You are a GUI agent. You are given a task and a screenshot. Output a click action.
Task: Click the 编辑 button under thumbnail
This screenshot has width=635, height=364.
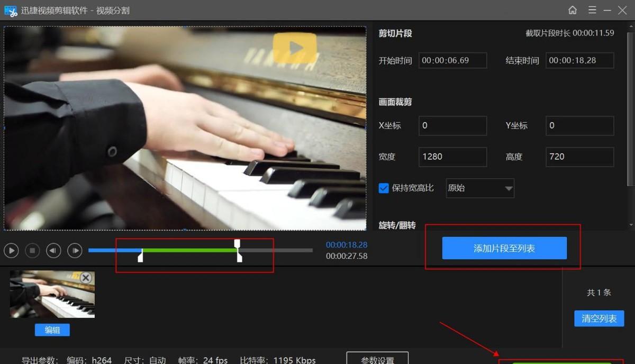tap(52, 330)
